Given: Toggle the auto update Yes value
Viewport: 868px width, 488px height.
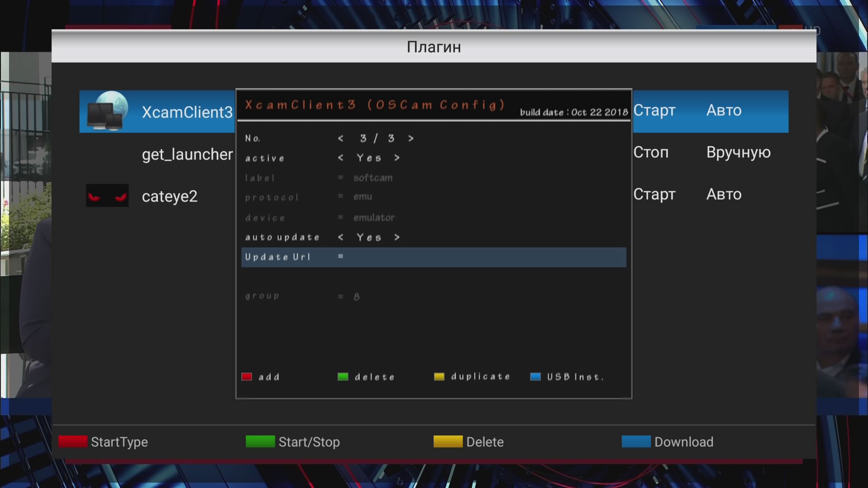Looking at the screenshot, I should (x=369, y=237).
